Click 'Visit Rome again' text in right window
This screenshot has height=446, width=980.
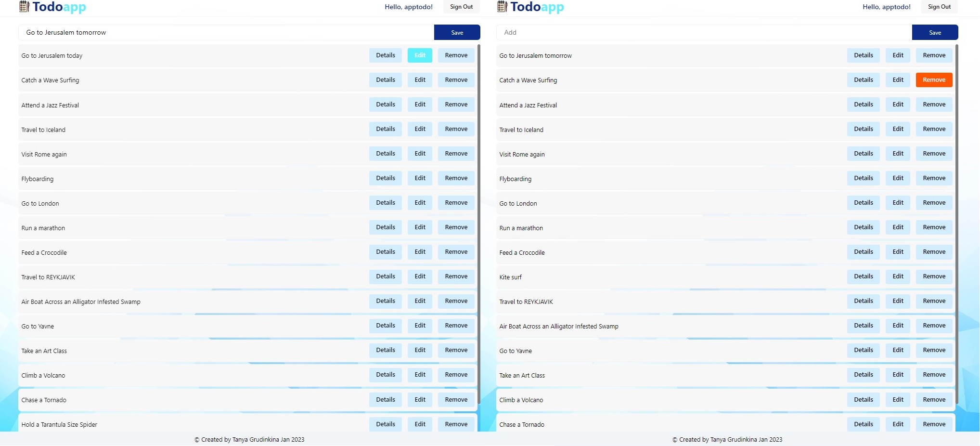tap(522, 155)
